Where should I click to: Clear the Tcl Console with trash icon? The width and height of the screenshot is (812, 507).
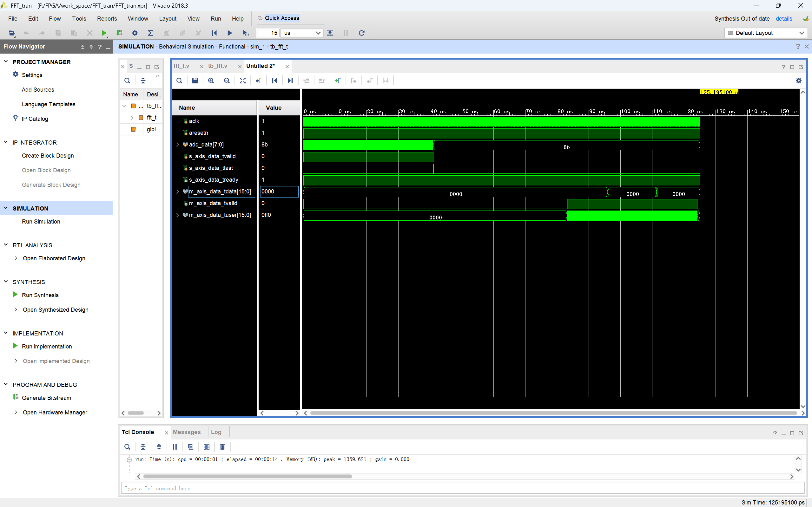(x=222, y=447)
